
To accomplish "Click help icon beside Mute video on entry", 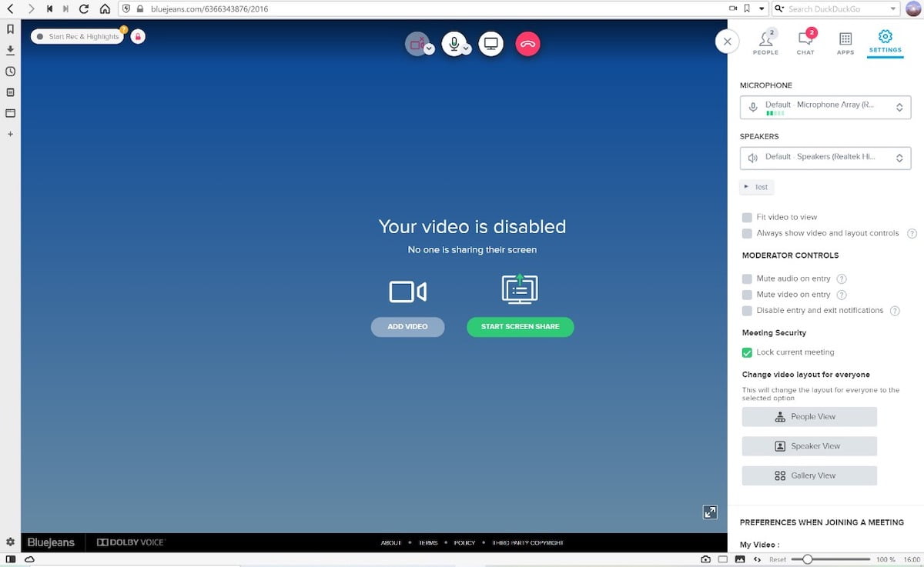I will (x=842, y=295).
